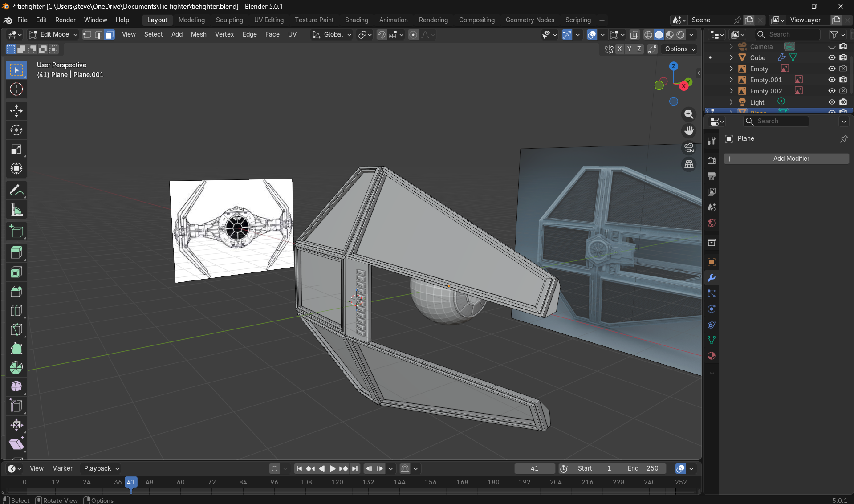Select the Select Box tool
Image resolution: width=854 pixels, height=504 pixels.
click(16, 70)
